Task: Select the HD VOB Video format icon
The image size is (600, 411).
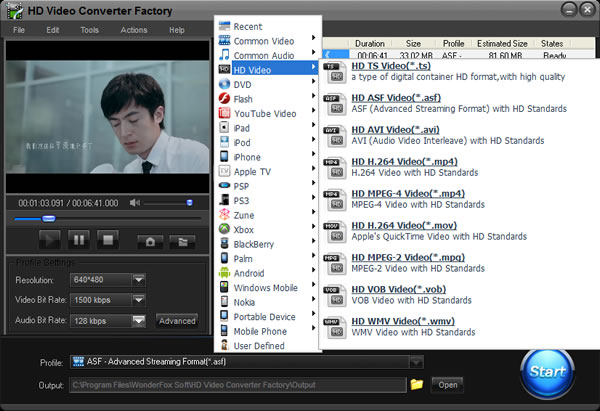Action: click(335, 293)
